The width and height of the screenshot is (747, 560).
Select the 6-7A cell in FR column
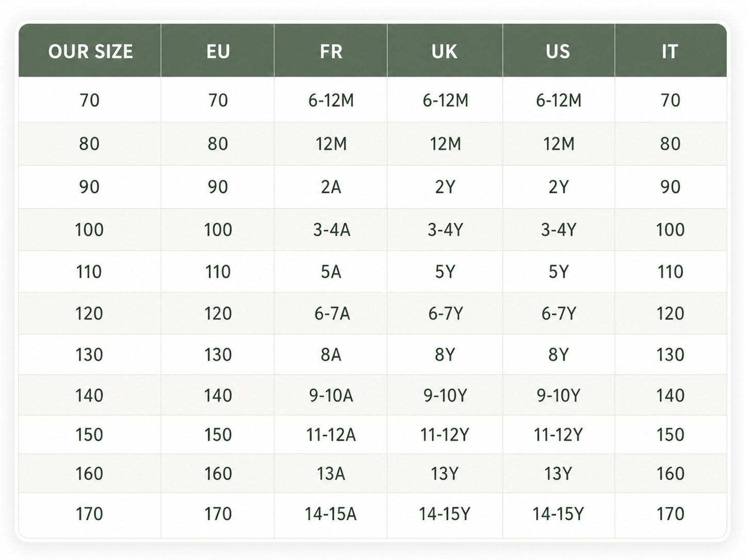tap(332, 313)
